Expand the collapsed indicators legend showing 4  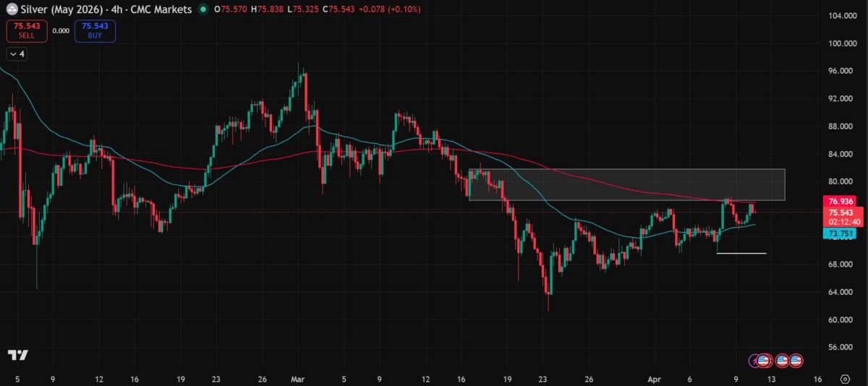[16, 53]
